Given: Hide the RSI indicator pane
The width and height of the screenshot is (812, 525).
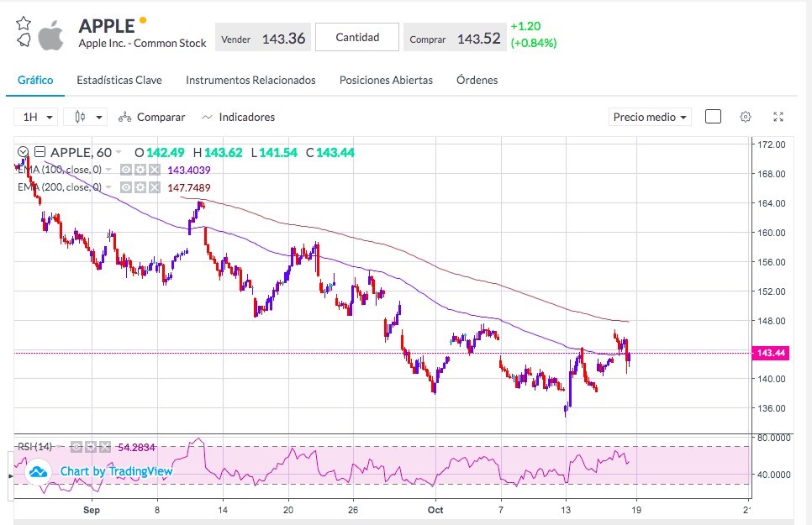Looking at the screenshot, I should (76, 447).
